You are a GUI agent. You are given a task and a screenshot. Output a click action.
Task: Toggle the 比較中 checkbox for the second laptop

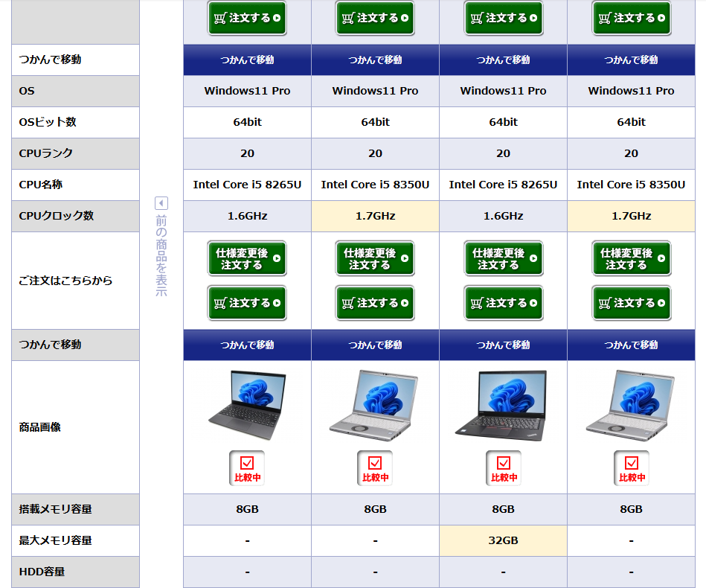coord(375,468)
